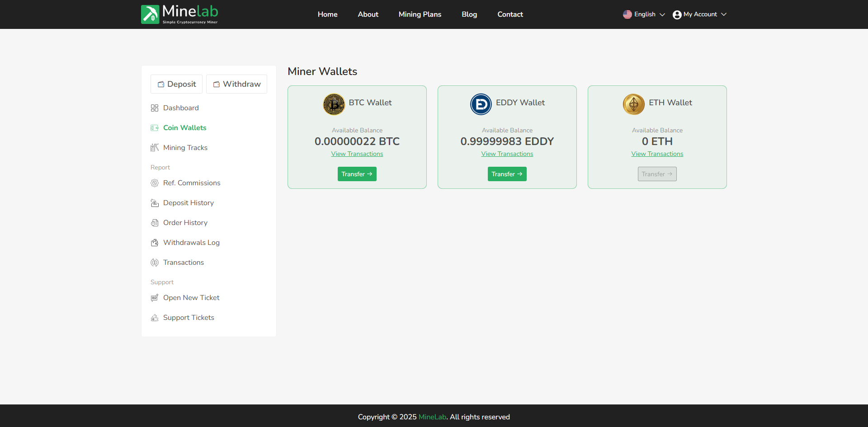Click the Coin Wallets wallet icon

pyautogui.click(x=155, y=127)
